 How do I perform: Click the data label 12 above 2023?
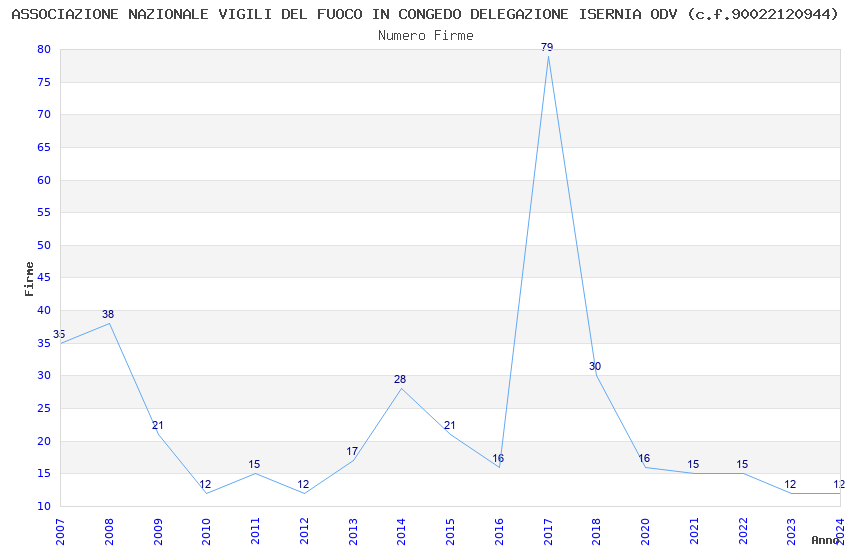click(790, 484)
